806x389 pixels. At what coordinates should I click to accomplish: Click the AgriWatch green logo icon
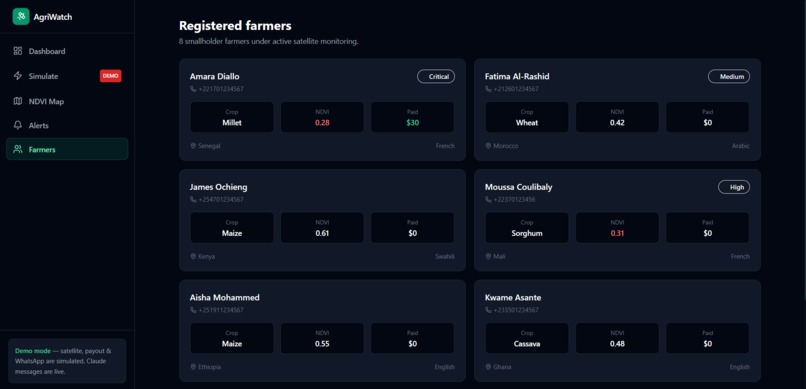click(x=21, y=16)
